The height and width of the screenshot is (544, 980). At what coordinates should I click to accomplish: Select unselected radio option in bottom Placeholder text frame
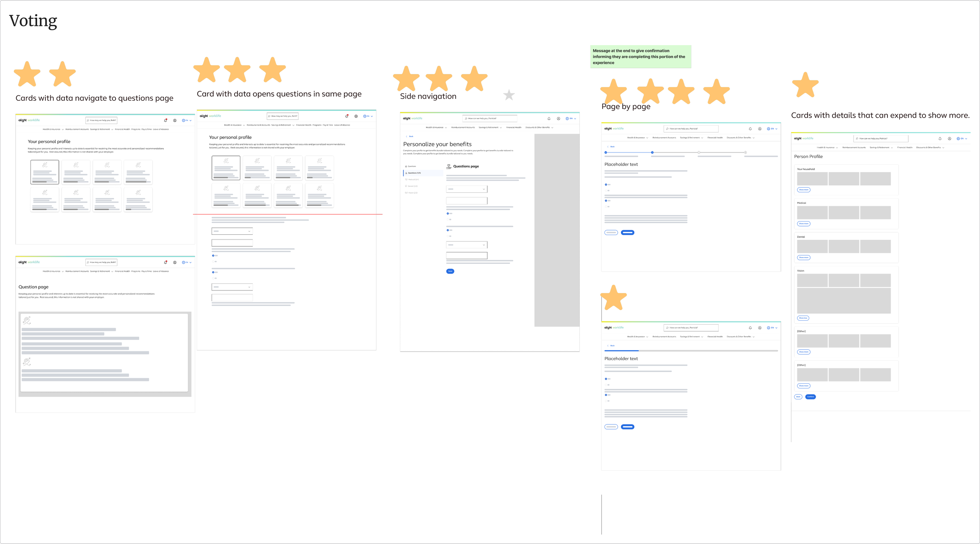[606, 385]
